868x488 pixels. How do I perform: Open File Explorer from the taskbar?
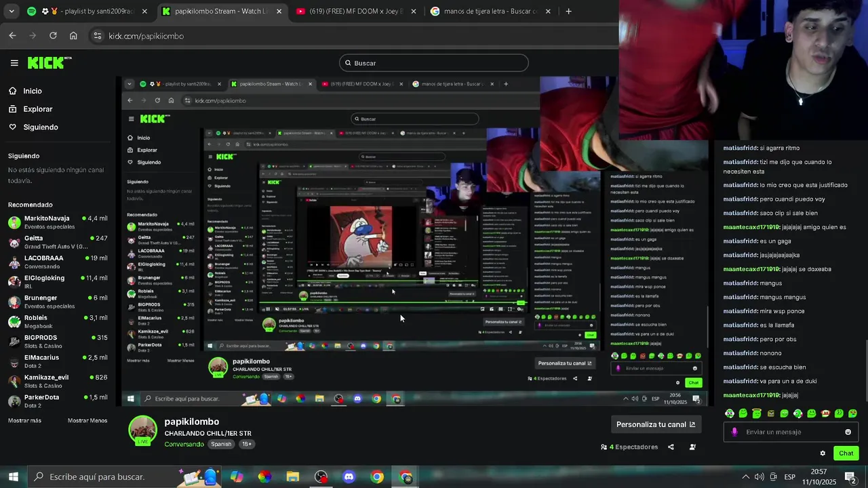[292, 477]
